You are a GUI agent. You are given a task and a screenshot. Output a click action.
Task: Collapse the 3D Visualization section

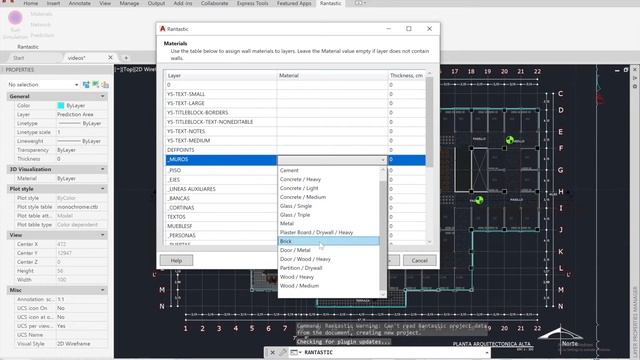point(102,169)
